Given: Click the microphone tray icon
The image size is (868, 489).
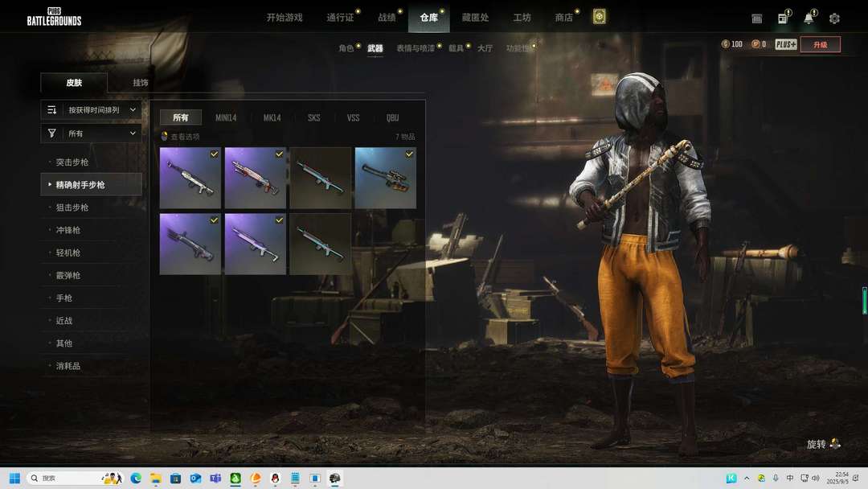Looking at the screenshot, I should (776, 478).
